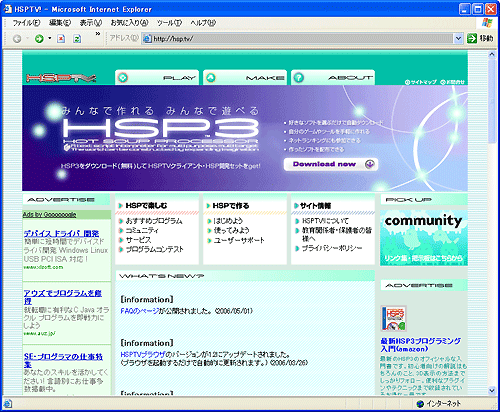Click the サイトマップ header link

pyautogui.click(x=421, y=82)
